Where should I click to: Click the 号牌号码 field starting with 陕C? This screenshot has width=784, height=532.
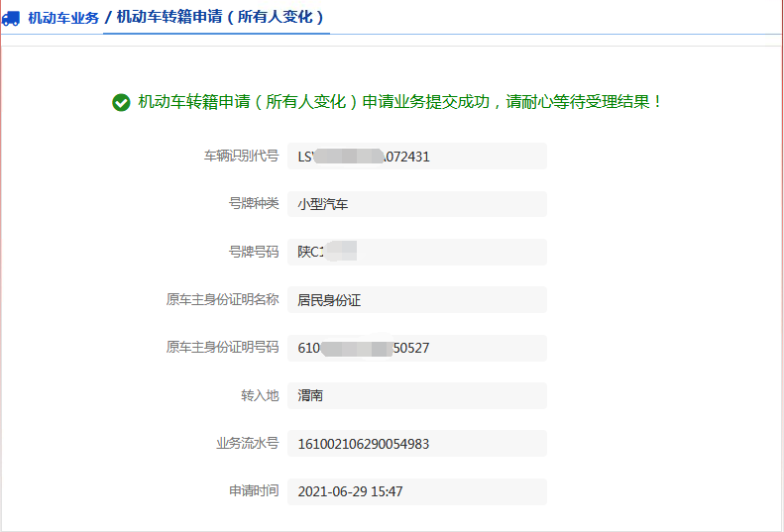coord(416,252)
